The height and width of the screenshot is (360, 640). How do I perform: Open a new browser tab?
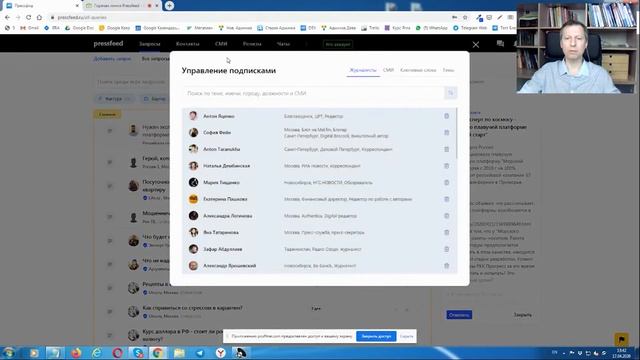coord(169,6)
